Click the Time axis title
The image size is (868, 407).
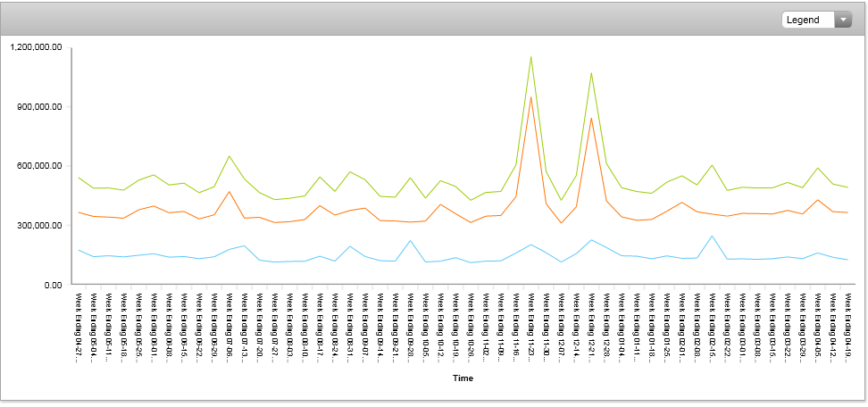(463, 378)
